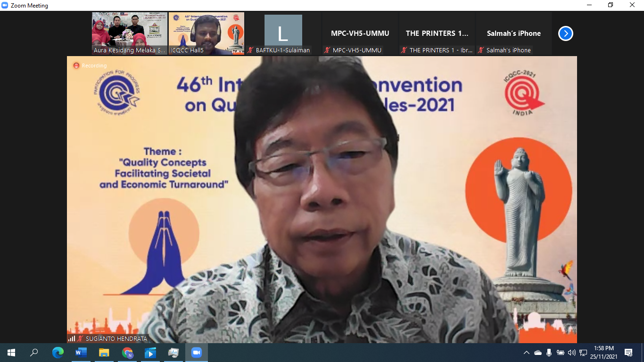Open the Action Center notifications panel
The width and height of the screenshot is (644, 362).
coord(628,352)
